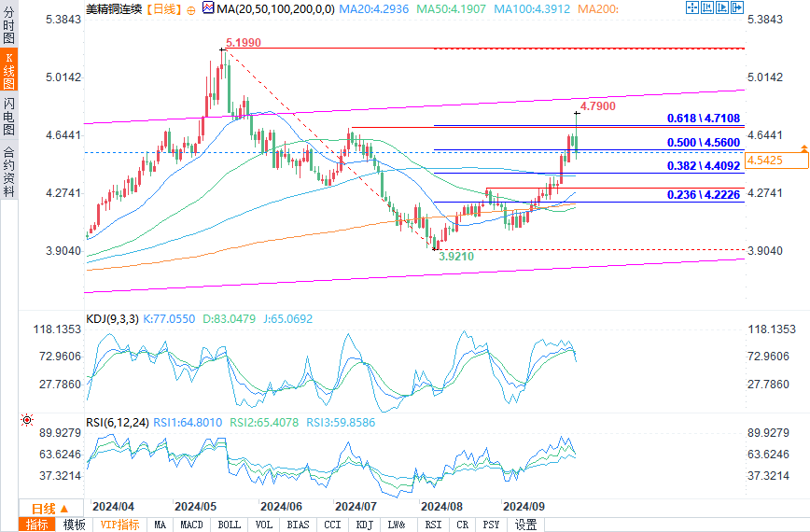Click the 0.382 \ 4.4092 Fibonacci label

pyautogui.click(x=704, y=166)
